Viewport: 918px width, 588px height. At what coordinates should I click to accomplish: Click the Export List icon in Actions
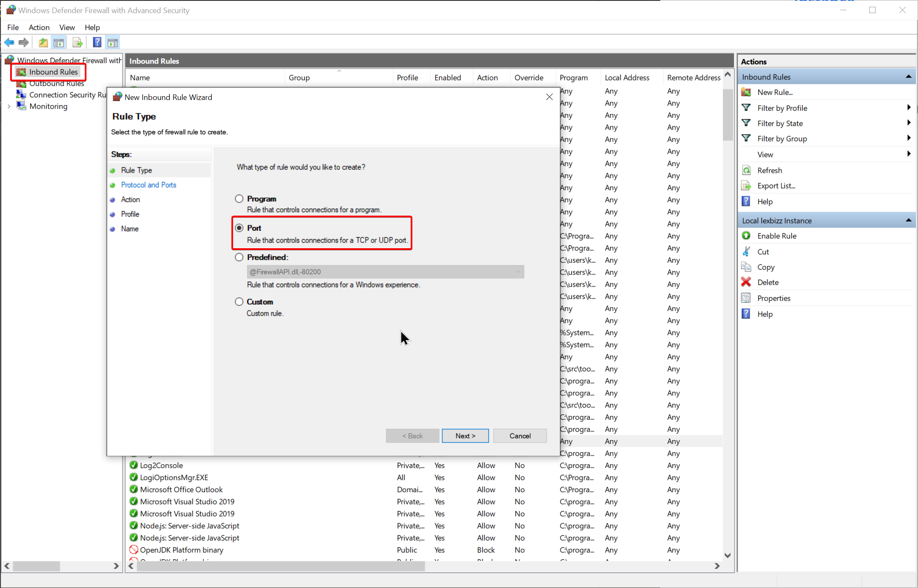click(x=746, y=186)
